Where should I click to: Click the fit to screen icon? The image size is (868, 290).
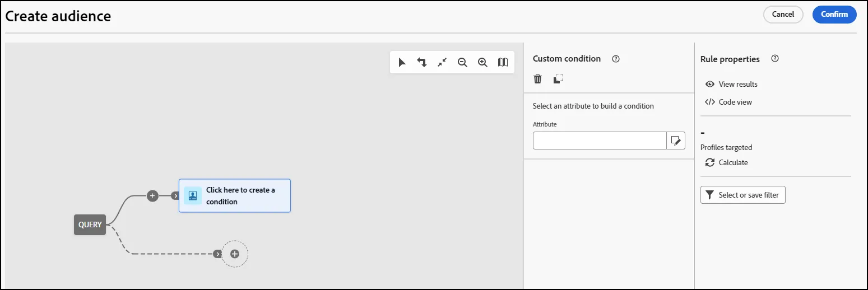tap(442, 63)
